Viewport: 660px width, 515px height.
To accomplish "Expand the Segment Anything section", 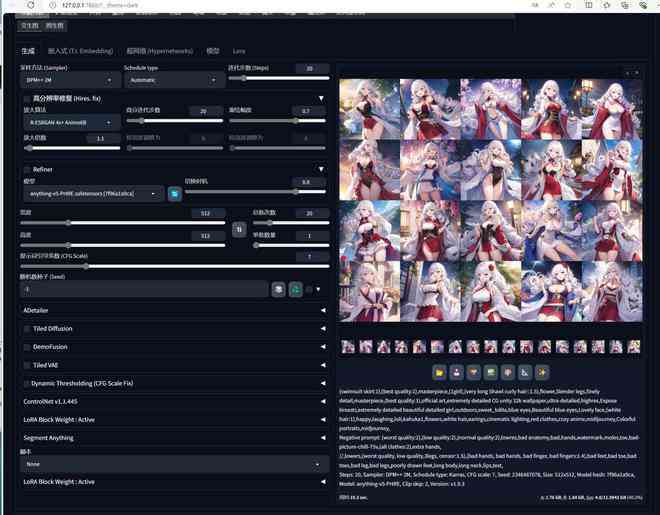I will click(x=174, y=438).
